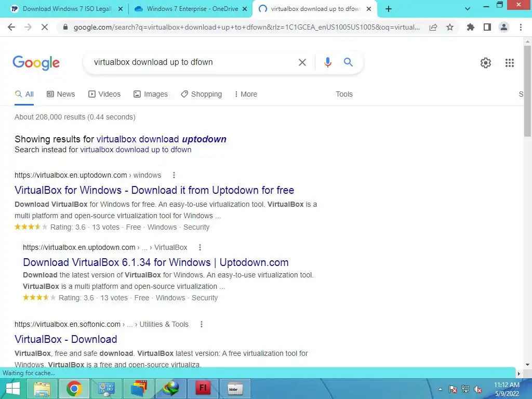This screenshot has width=532, height=399.
Task: Open Internet Download Manager taskbar icon
Action: click(171, 389)
